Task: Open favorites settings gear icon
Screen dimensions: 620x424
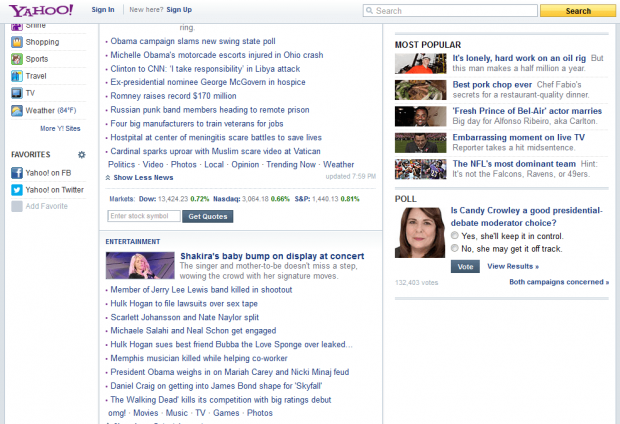Action: click(81, 155)
